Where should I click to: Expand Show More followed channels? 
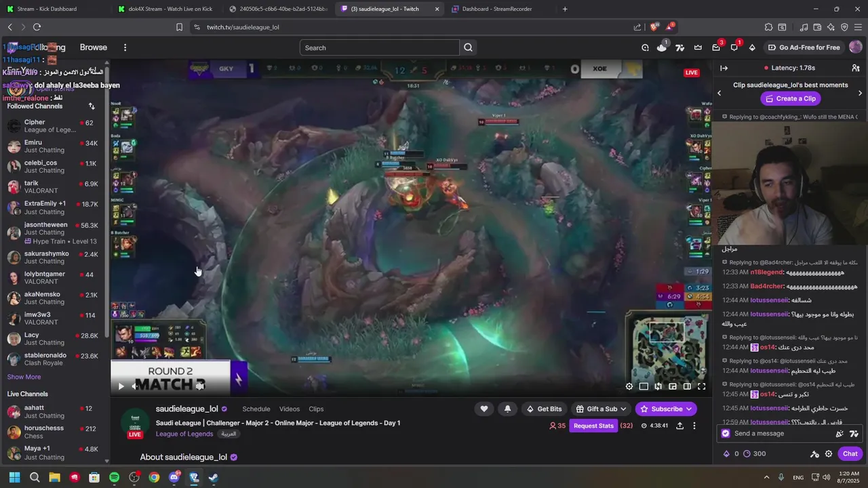point(24,377)
